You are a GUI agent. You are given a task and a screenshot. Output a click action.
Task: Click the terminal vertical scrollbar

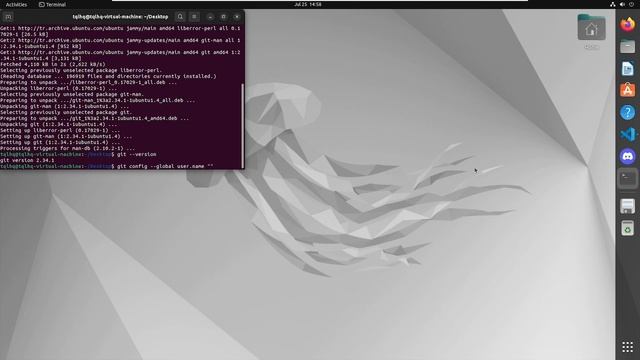243,125
